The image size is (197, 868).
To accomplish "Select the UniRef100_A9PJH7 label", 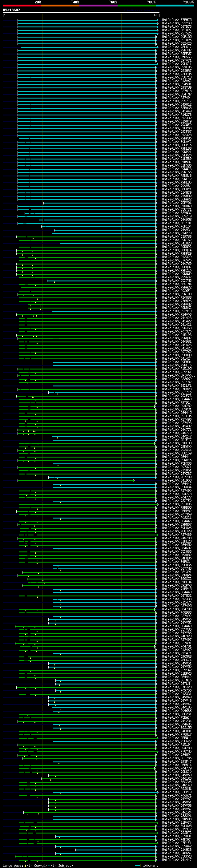I will coord(177,50).
